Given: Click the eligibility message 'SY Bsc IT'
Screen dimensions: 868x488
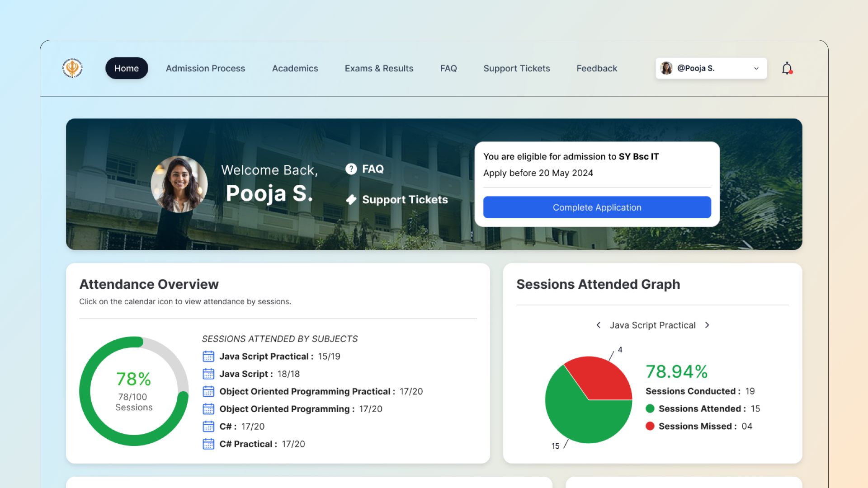Looking at the screenshot, I should [x=639, y=156].
